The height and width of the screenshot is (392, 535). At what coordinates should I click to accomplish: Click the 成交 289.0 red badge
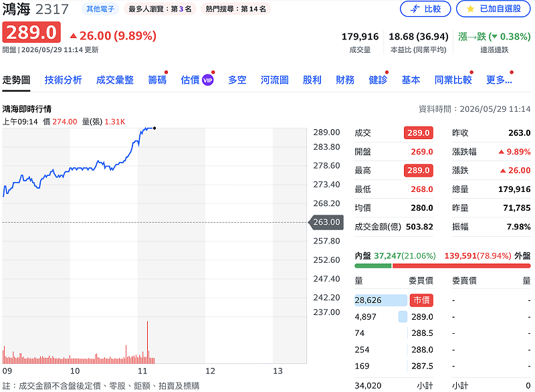point(419,132)
